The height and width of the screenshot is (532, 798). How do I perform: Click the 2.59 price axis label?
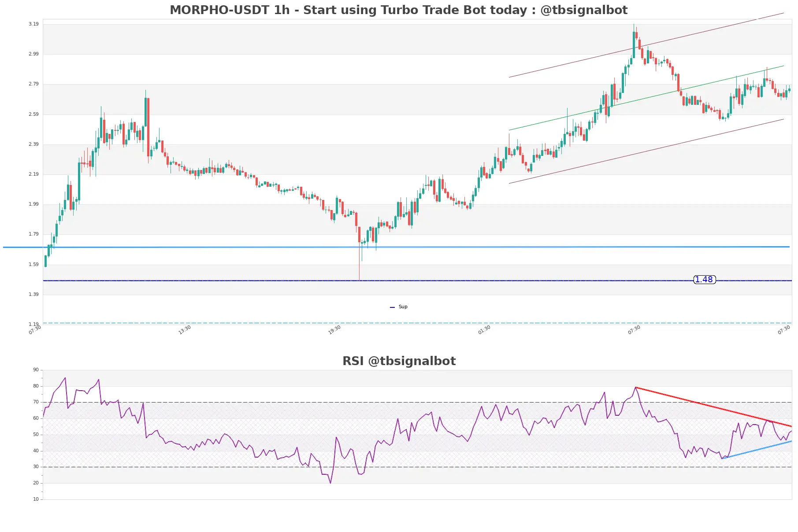33,114
